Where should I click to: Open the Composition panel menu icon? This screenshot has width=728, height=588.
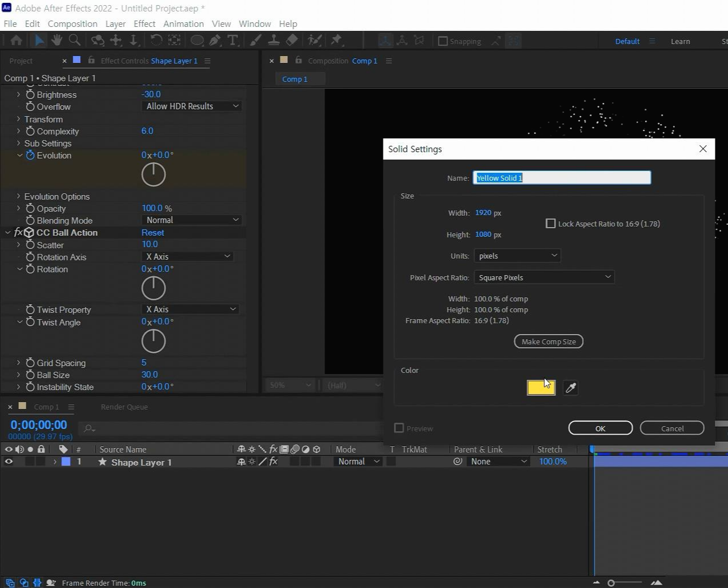coord(389,61)
